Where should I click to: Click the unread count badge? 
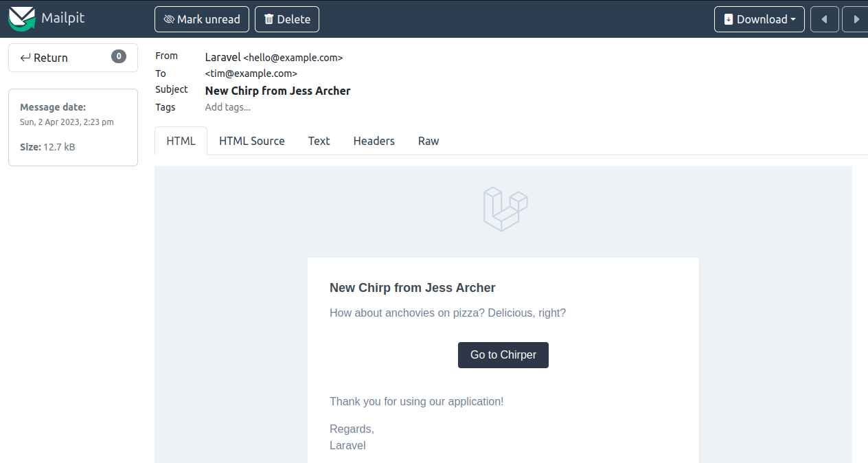[x=119, y=57]
